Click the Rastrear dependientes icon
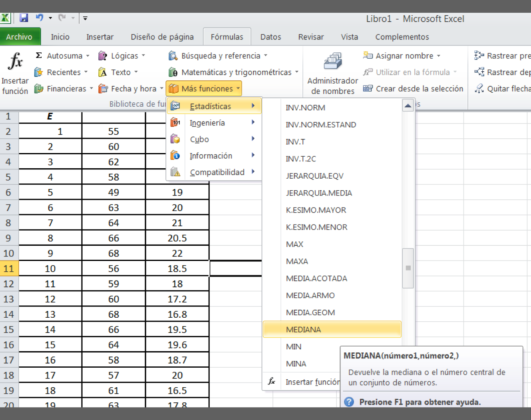The image size is (531, 420). [x=479, y=72]
